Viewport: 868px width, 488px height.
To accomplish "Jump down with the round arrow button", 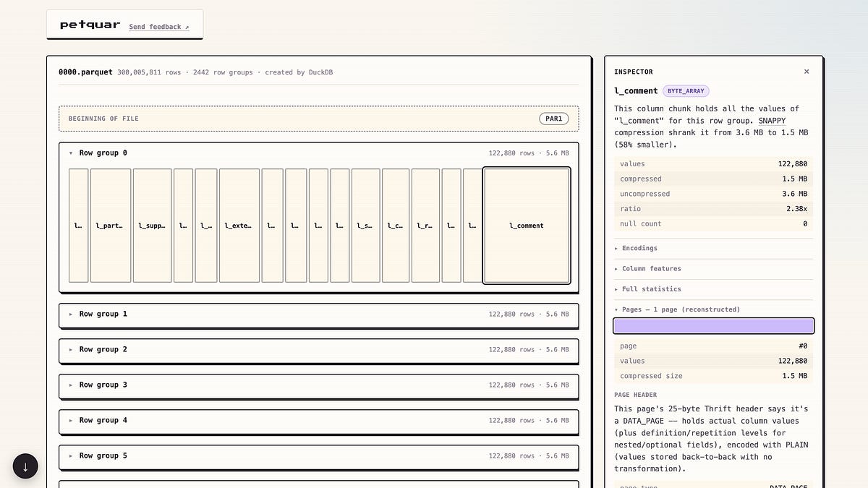I will coord(25,466).
